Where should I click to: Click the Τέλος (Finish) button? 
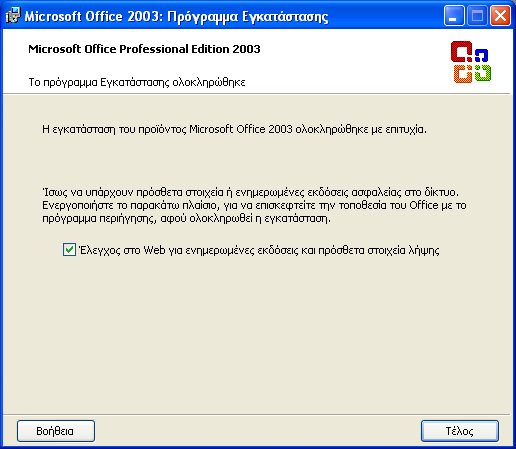tap(460, 431)
